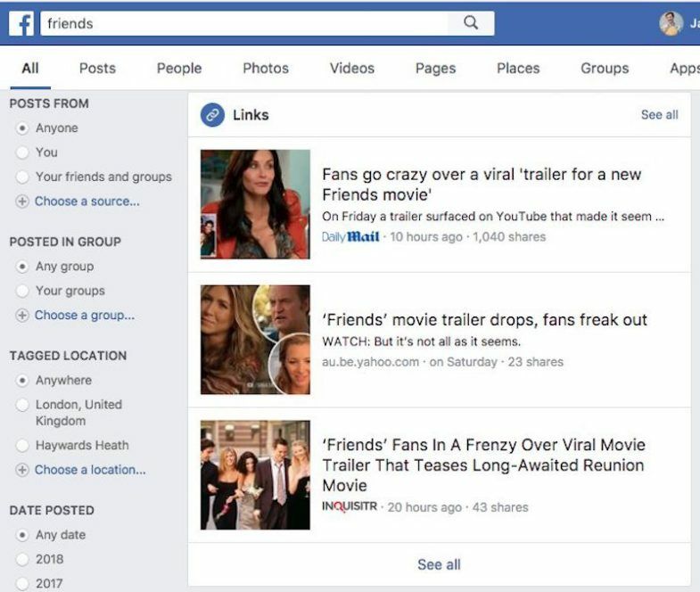Click See all in Links header

659,115
